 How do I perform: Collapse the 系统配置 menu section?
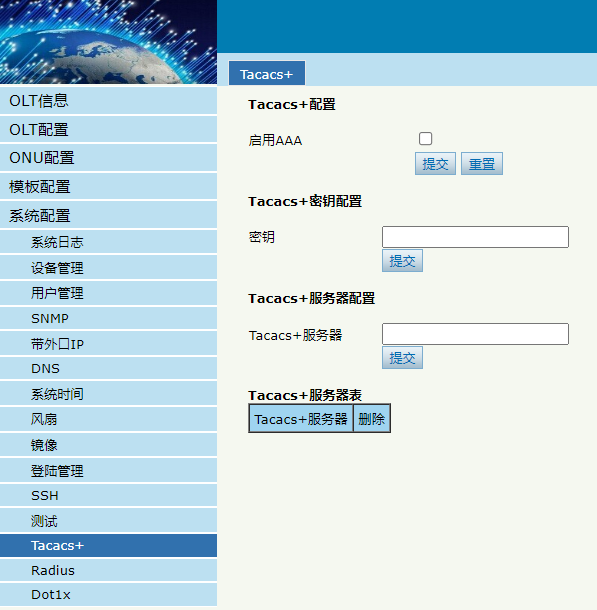click(109, 216)
